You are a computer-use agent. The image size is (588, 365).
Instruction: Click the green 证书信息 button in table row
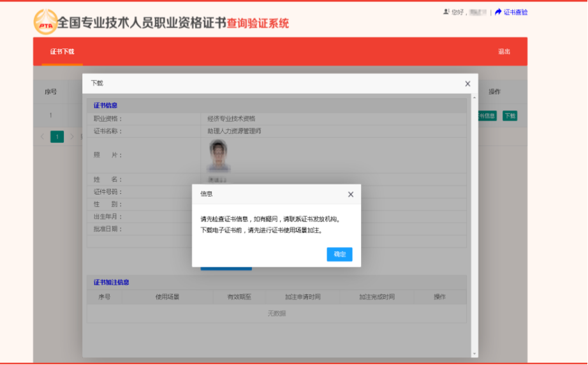coord(487,115)
